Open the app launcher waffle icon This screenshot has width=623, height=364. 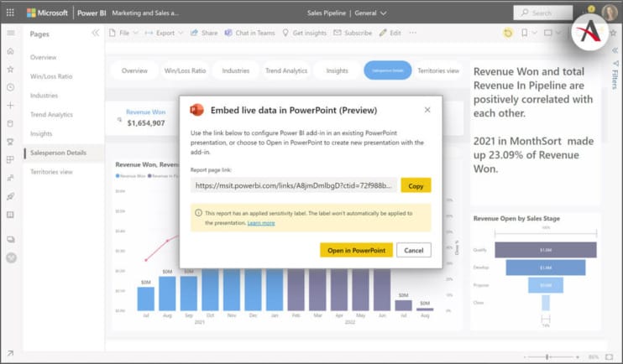[x=10, y=13]
